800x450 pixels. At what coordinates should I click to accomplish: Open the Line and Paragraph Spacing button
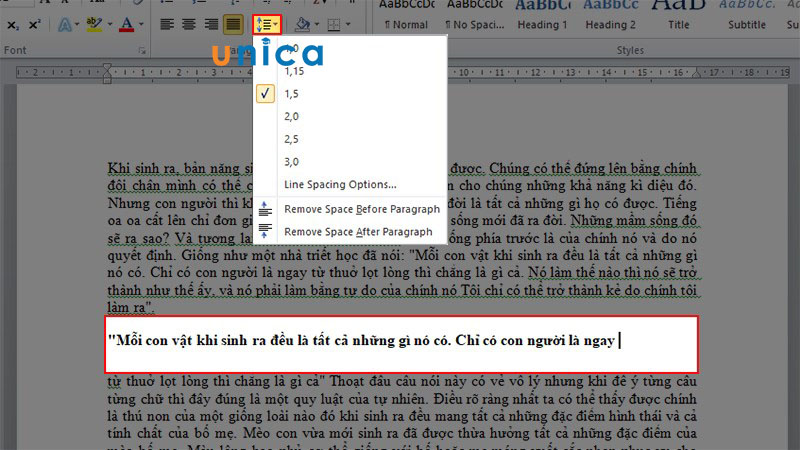click(267, 24)
